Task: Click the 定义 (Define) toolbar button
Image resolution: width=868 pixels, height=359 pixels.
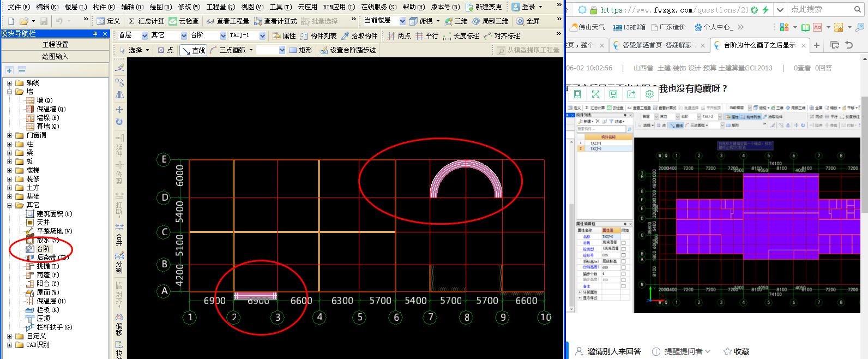Action: tap(108, 21)
